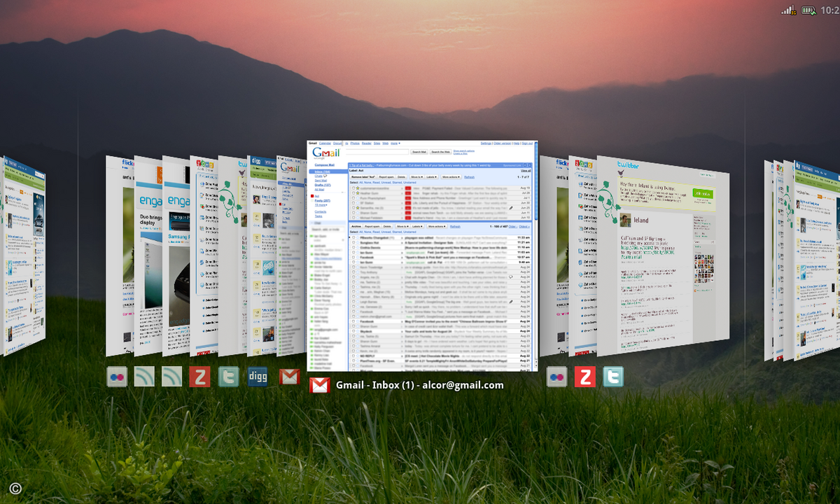Select the Sunglass Hut message checkbox
The image size is (840, 504).
353,243
